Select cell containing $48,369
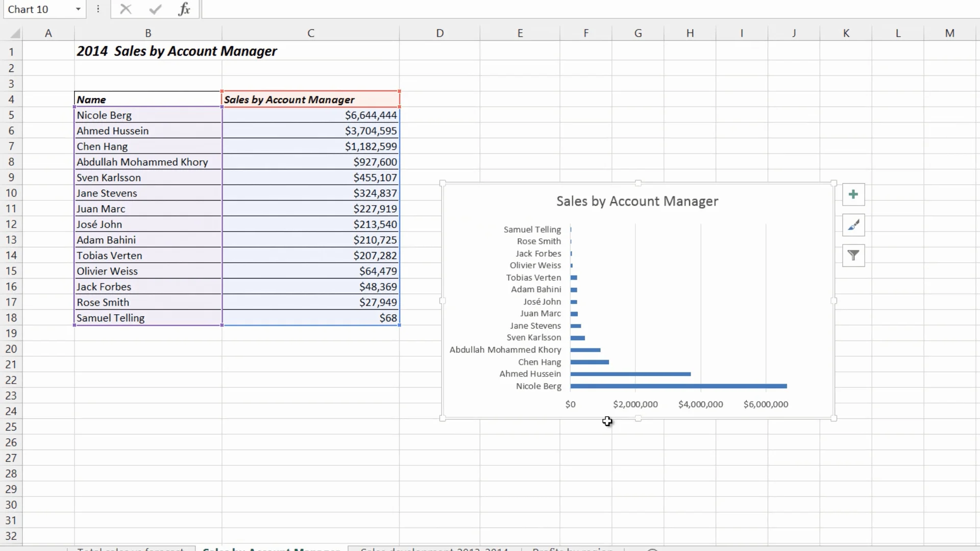 coord(311,287)
